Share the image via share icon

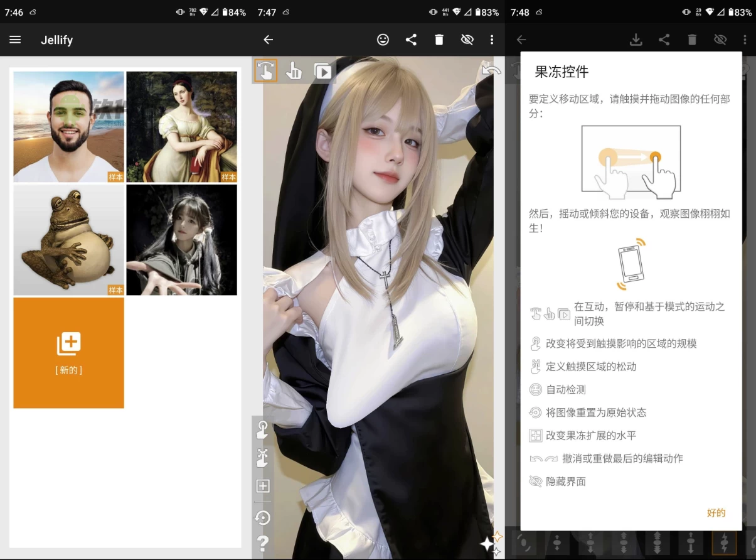pos(411,40)
